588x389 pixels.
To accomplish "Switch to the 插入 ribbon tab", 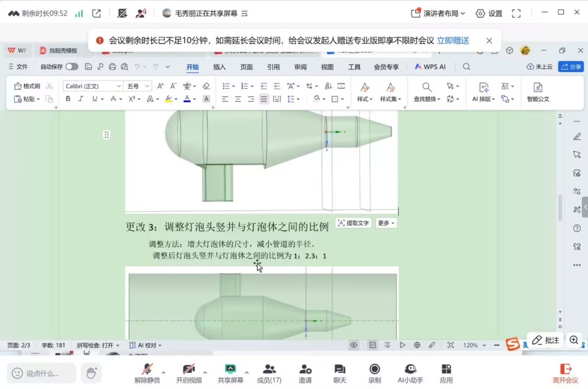I will click(219, 67).
